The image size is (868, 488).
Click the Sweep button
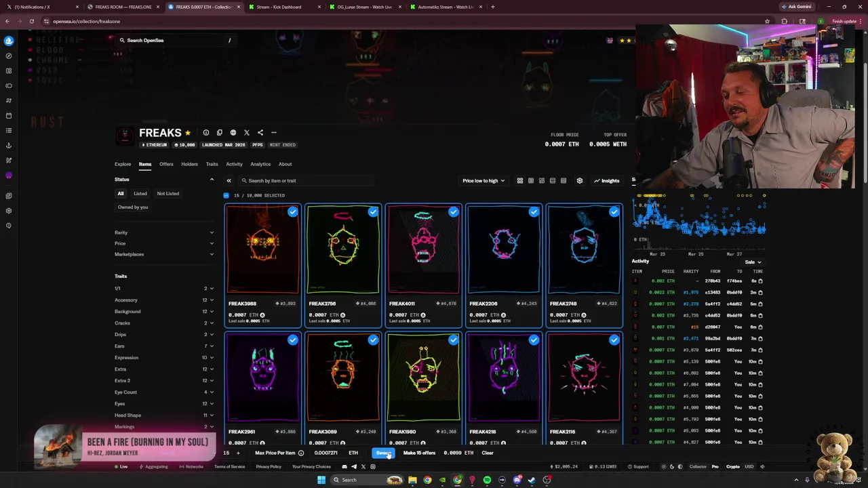click(x=384, y=453)
